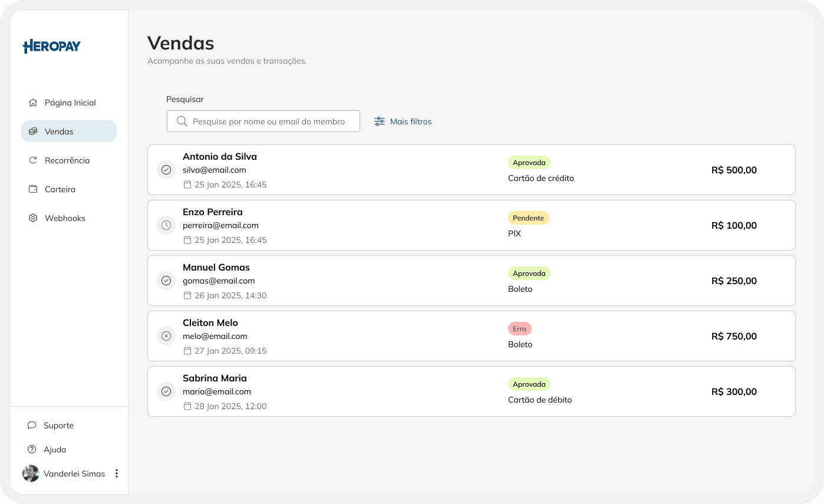This screenshot has width=824, height=504.
Task: Select the Página Inicial home icon
Action: pyautogui.click(x=34, y=102)
